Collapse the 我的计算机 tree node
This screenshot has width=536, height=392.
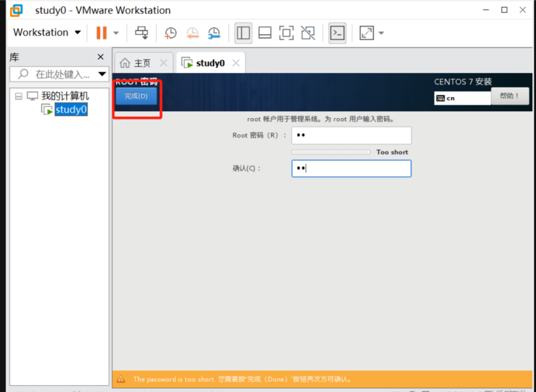tap(19, 96)
